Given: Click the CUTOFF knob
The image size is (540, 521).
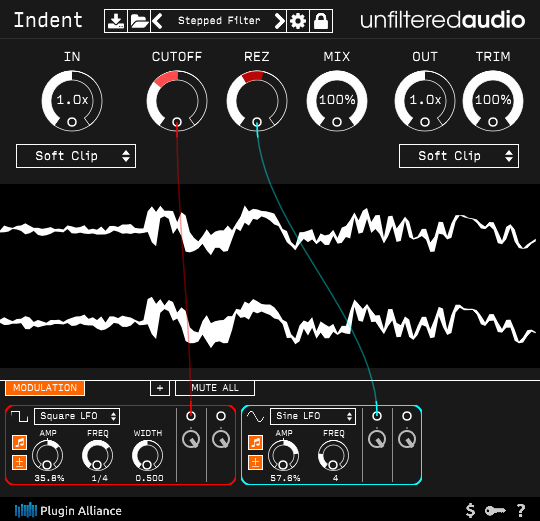Looking at the screenshot, I should [x=177, y=101].
